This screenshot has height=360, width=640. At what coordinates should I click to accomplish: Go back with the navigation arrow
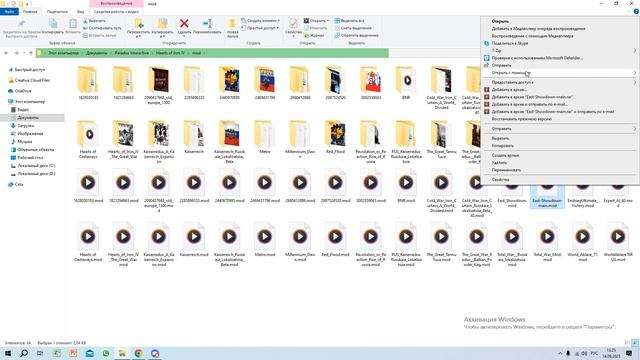(6, 53)
